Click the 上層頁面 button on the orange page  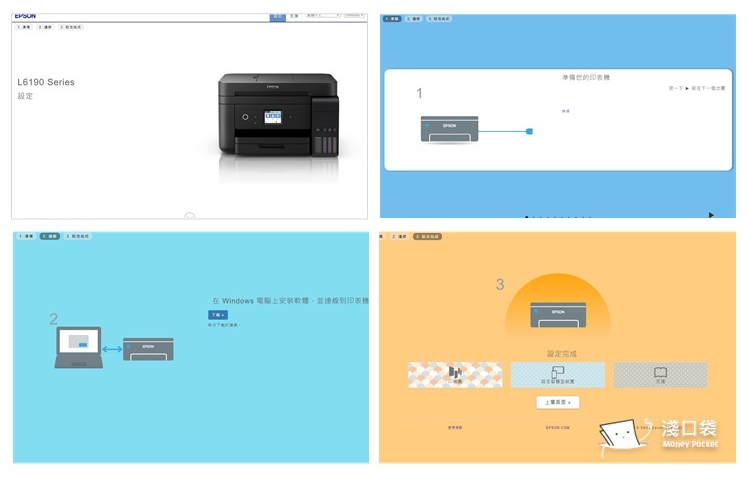[557, 402]
